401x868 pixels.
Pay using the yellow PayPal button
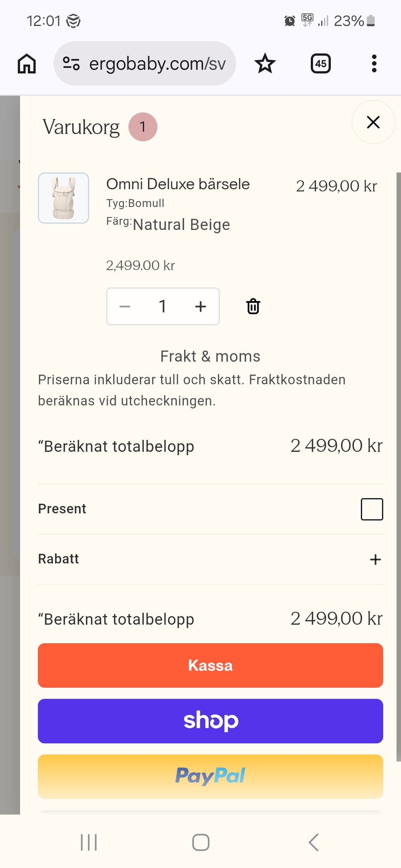point(211,776)
